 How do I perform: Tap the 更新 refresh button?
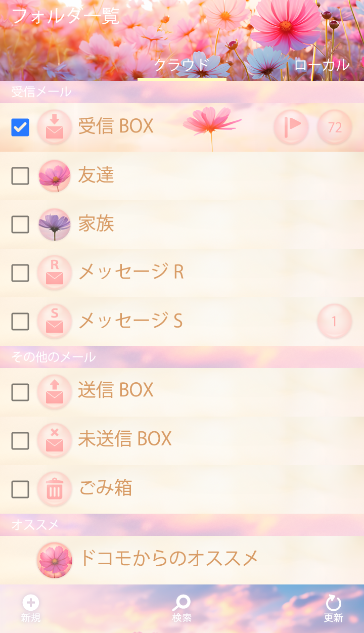click(x=333, y=608)
